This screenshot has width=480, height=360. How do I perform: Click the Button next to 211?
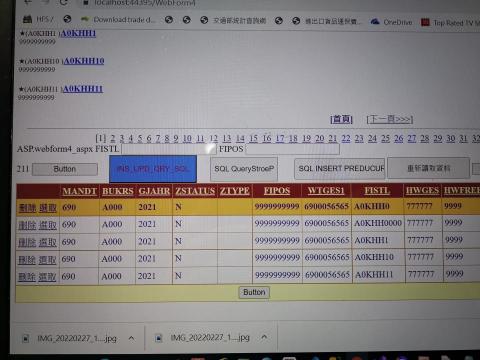[x=65, y=169]
